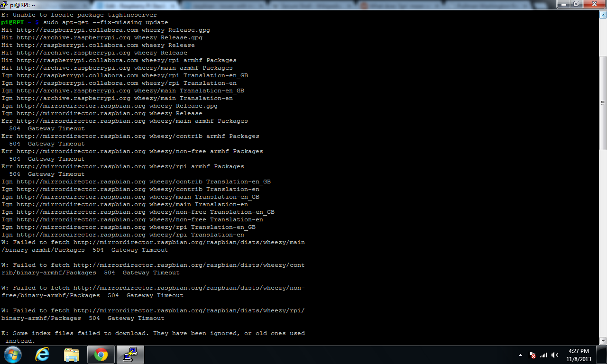This screenshot has width=607, height=364.
Task: Open the wireless network signal tray icon
Action: point(543,355)
